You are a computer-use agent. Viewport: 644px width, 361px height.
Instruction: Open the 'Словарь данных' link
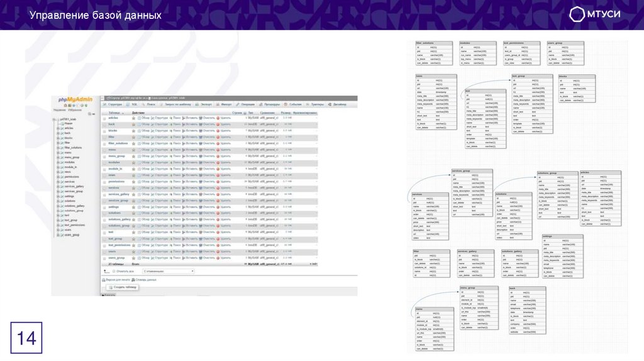[x=144, y=280]
